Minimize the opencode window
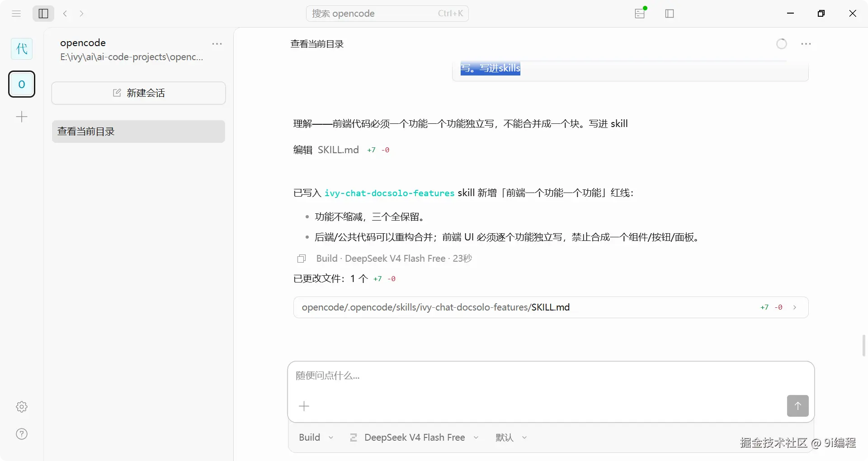This screenshot has height=461, width=868. pyautogui.click(x=790, y=14)
